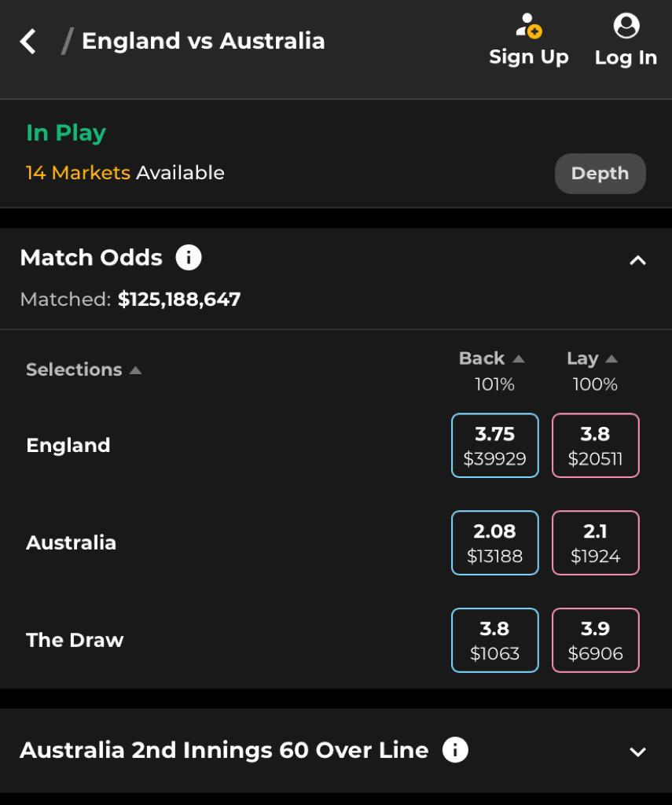Sort by Lay column arrow
672x805 pixels.
[611, 358]
